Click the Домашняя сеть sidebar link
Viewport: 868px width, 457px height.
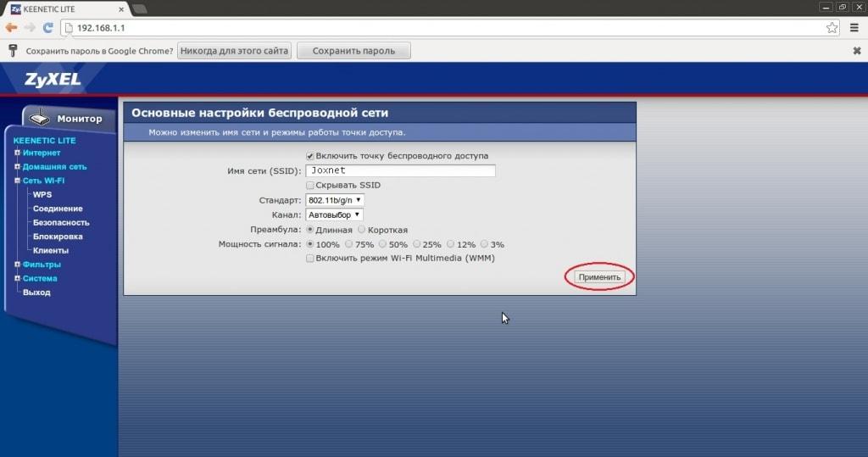[x=54, y=167]
